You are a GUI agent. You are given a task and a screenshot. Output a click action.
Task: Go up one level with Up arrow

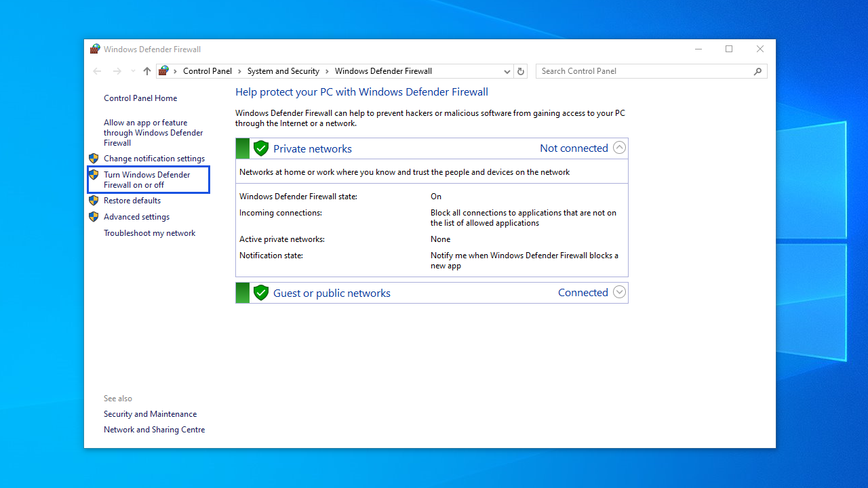point(147,71)
